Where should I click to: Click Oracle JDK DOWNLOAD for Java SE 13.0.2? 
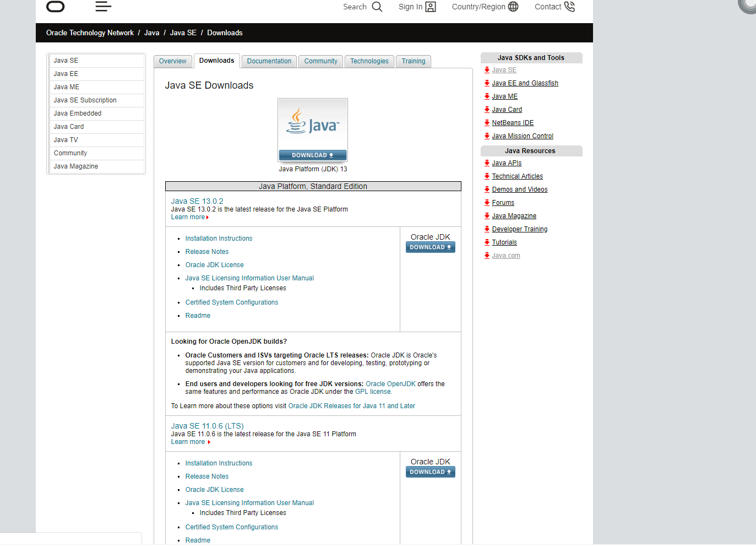[431, 247]
